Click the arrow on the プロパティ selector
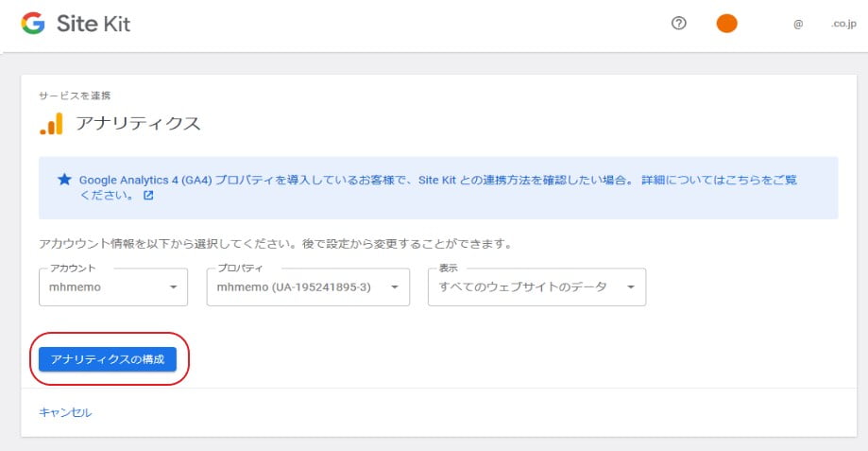 click(x=395, y=287)
